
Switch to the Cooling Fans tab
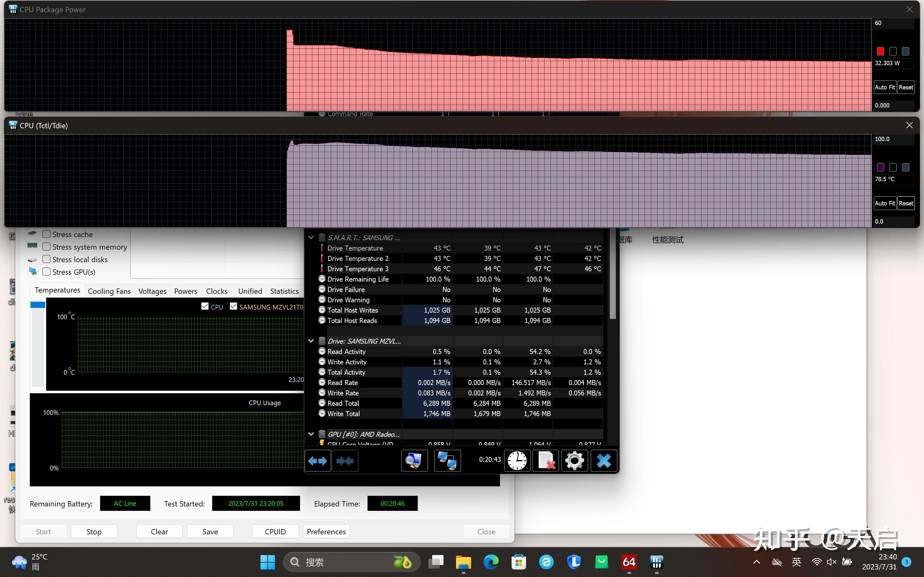[x=109, y=291]
